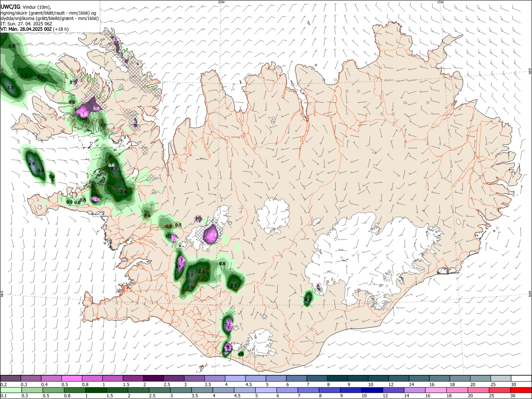This screenshot has width=532, height=399.
Task: Click the '20W' longitude label at top
Action: [221, 2]
